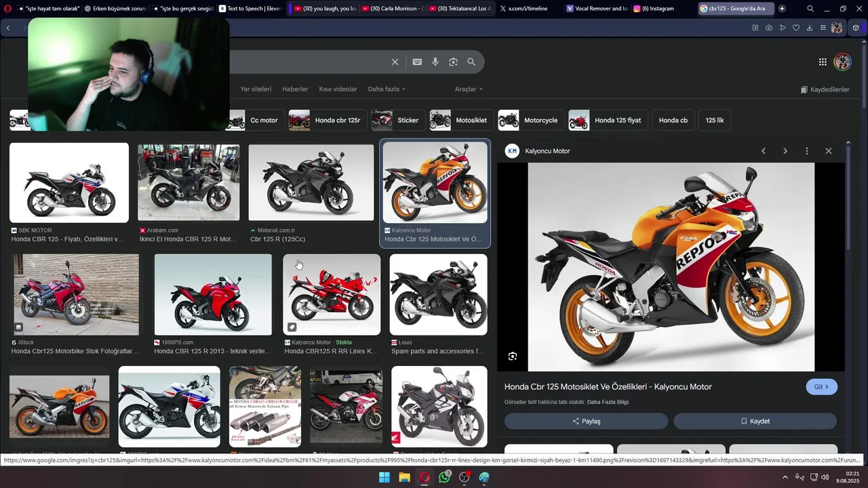Select the Honda cb chip

click(673, 120)
